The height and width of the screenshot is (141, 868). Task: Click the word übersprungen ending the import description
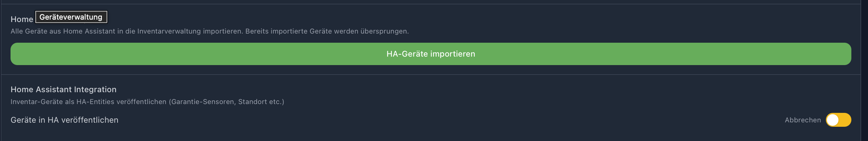pyautogui.click(x=384, y=32)
